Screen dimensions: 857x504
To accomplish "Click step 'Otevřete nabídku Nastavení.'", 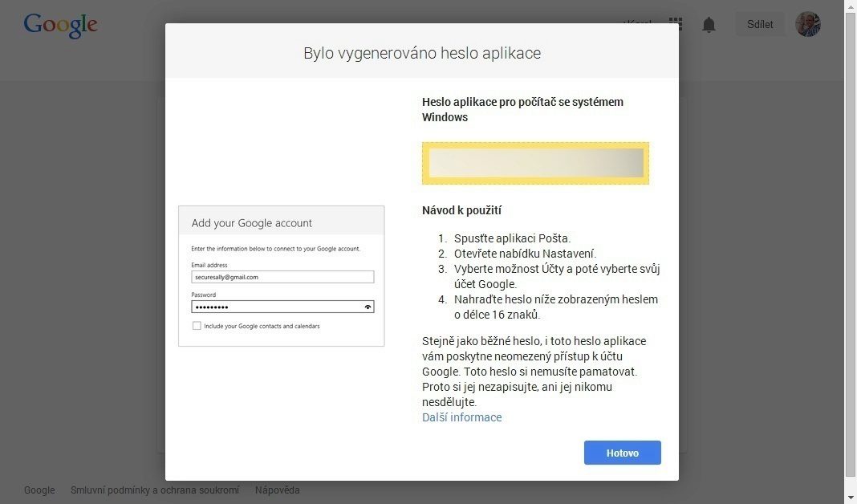I will click(x=526, y=254).
